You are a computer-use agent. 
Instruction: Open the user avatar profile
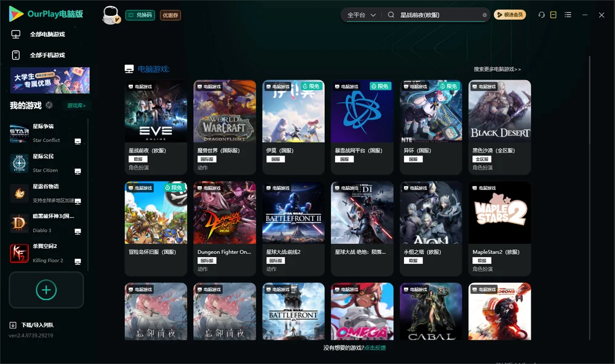[x=111, y=15]
